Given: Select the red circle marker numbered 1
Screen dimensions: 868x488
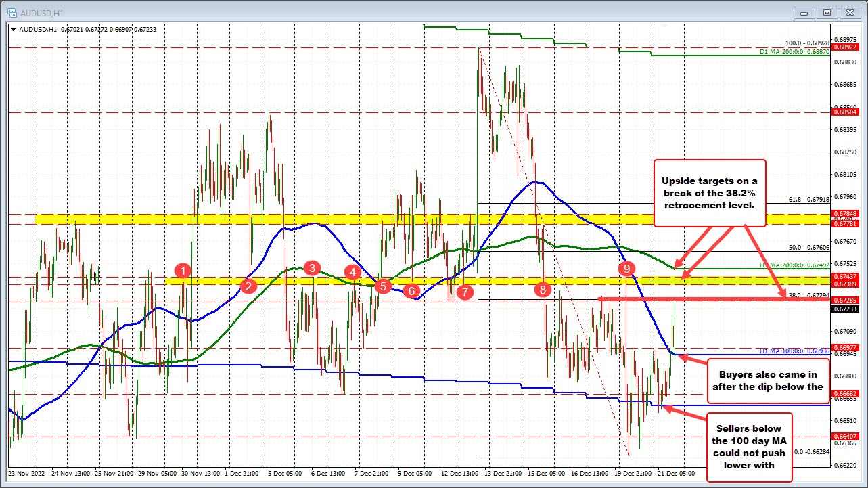Looking at the screenshot, I should [x=181, y=271].
